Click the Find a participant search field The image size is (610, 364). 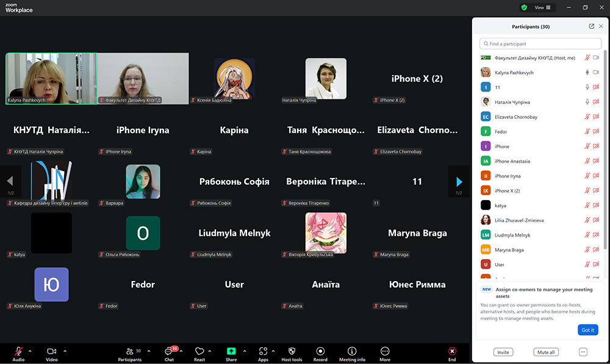point(540,44)
